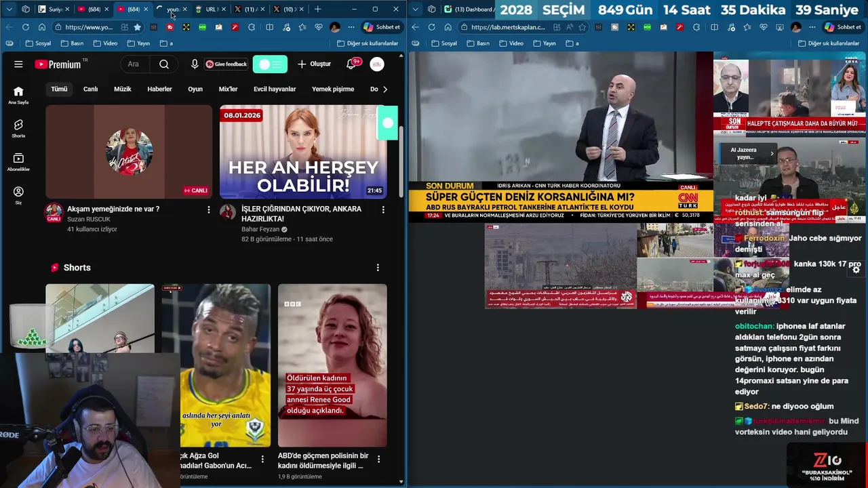Open HER AN HERŞEY OLABİLİR thumbnail
Viewport: 868px width, 488px height.
303,151
